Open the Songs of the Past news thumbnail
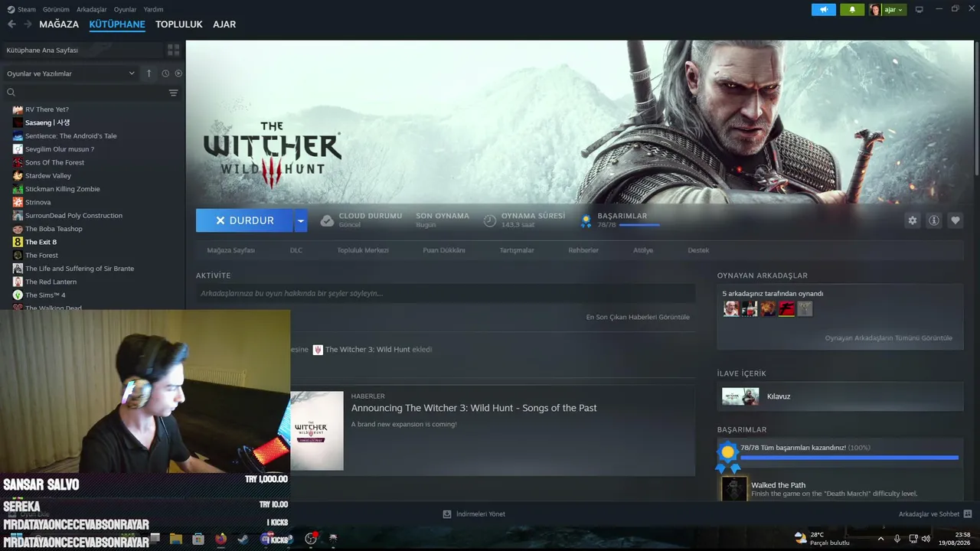 pos(317,431)
